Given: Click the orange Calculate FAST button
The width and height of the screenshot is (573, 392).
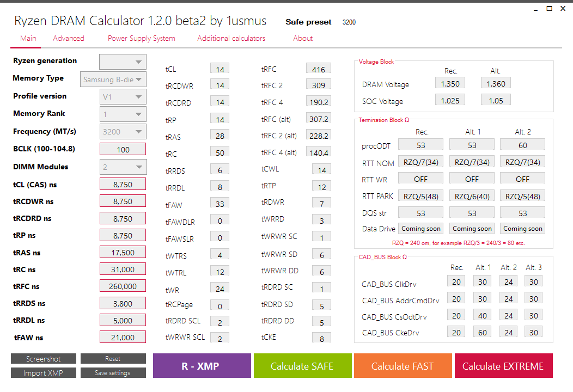Looking at the screenshot, I should (403, 366).
